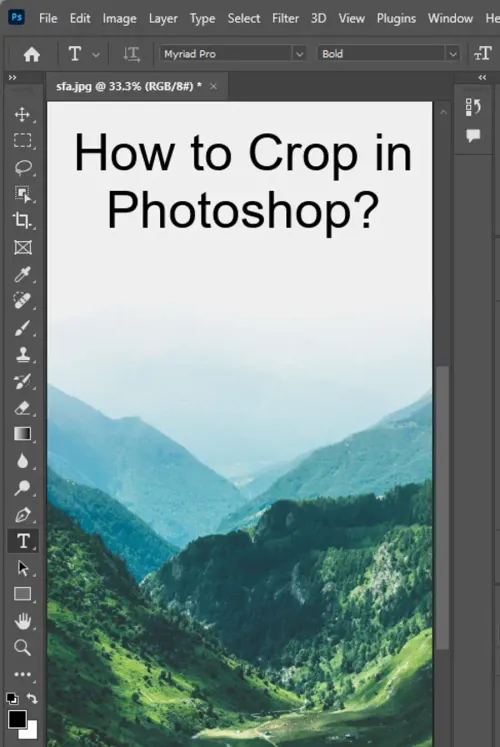Open the File menu

pos(48,19)
